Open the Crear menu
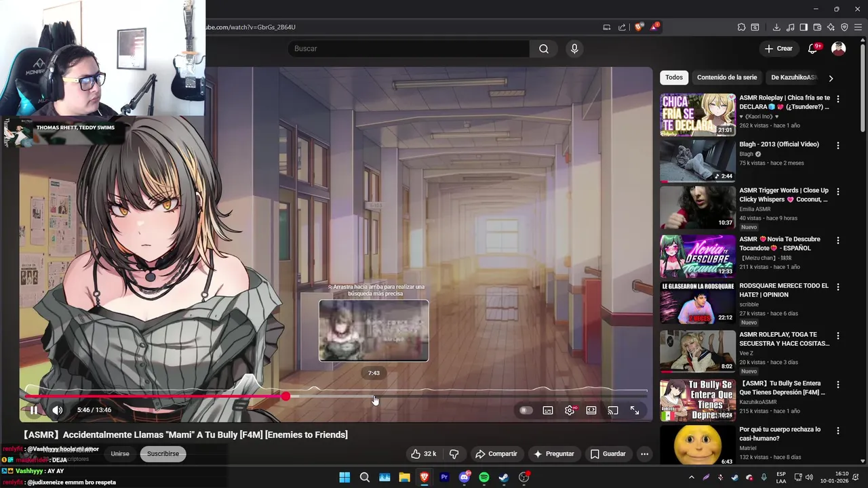The height and width of the screenshot is (488, 868). (778, 49)
